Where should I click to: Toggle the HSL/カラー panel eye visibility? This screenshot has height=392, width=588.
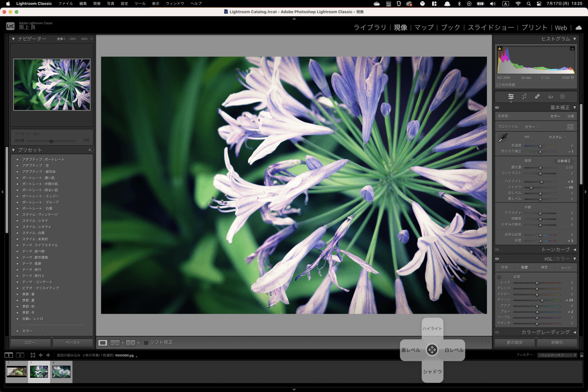(x=497, y=259)
